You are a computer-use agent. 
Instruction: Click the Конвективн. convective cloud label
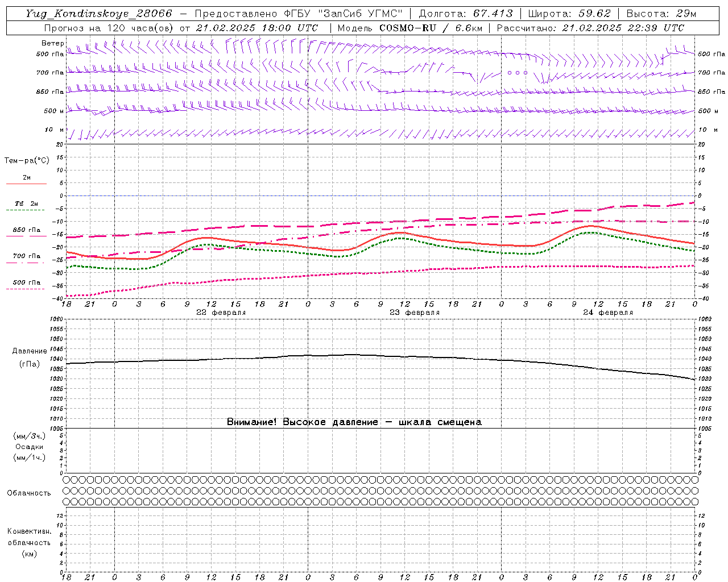pyautogui.click(x=29, y=531)
